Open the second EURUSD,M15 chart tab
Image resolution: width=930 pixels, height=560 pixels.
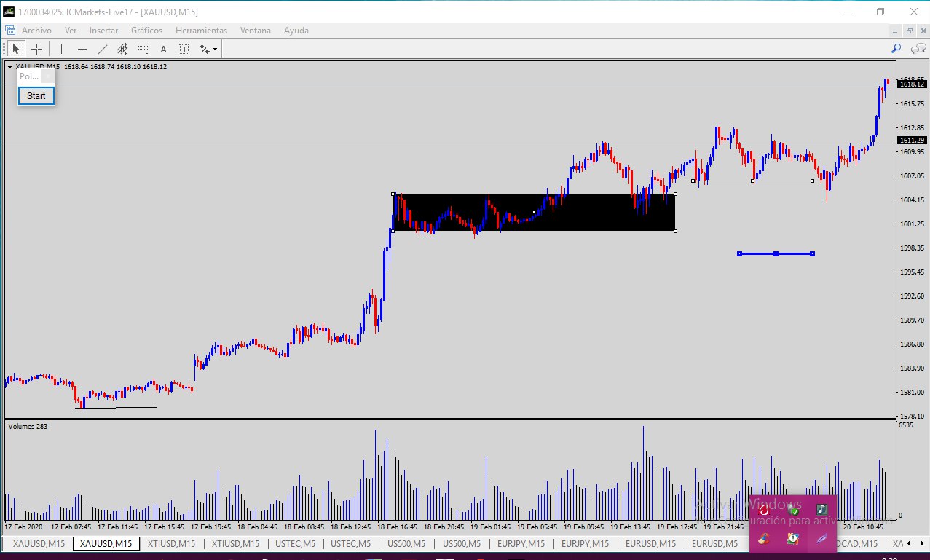(x=717, y=543)
